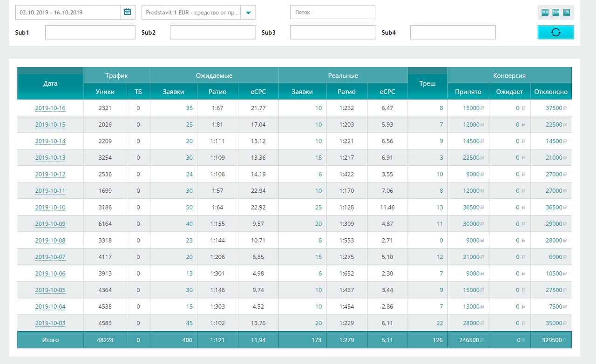
Task: Open the 2019-10-11 date link
Action: pos(50,191)
